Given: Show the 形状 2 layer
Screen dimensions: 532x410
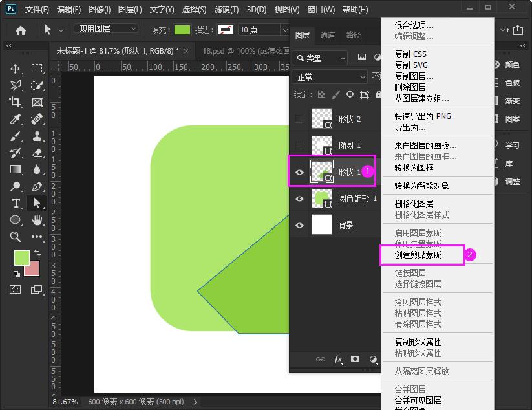Looking at the screenshot, I should pyautogui.click(x=299, y=119).
